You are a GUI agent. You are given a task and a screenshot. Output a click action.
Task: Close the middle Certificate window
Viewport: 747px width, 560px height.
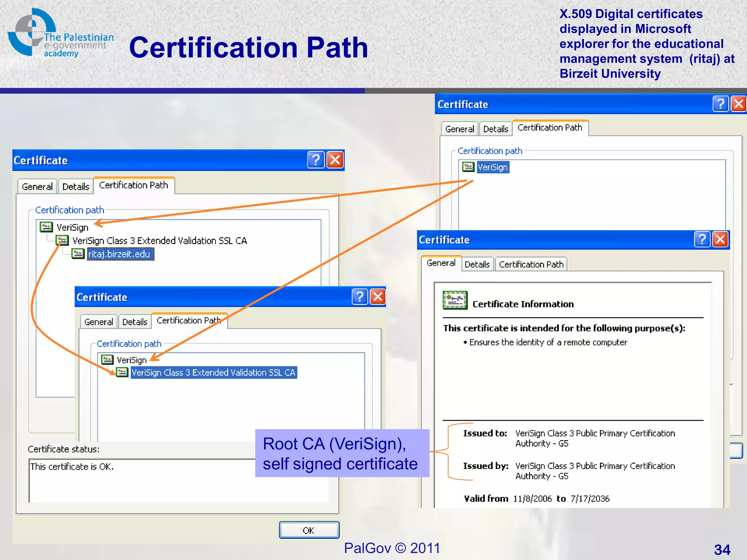click(378, 296)
